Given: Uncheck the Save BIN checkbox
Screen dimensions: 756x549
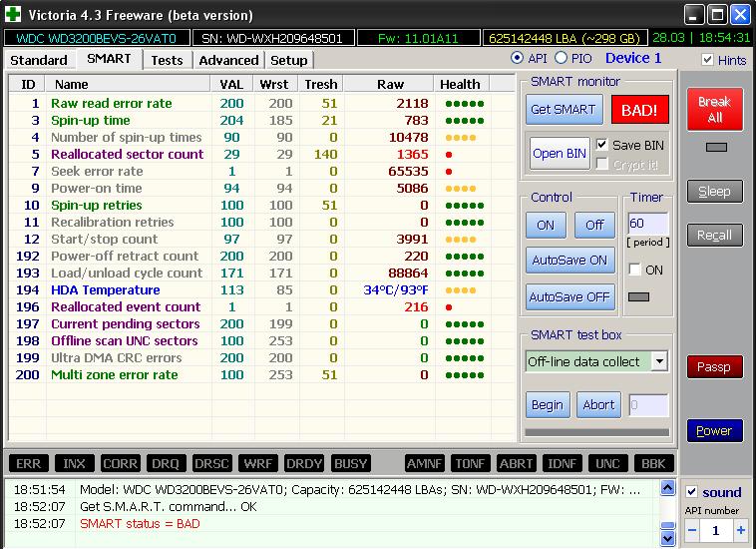Looking at the screenshot, I should pos(601,145).
